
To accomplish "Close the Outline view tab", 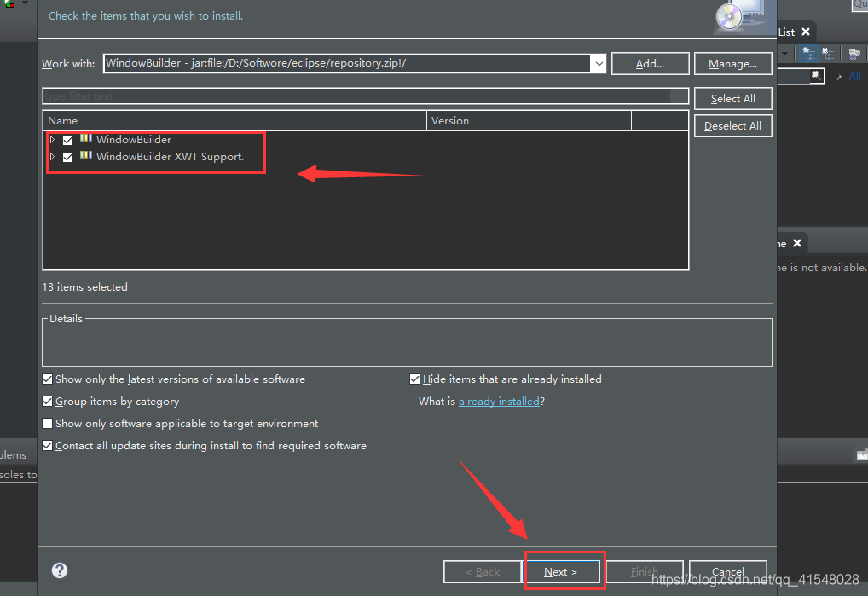I will pyautogui.click(x=797, y=243).
